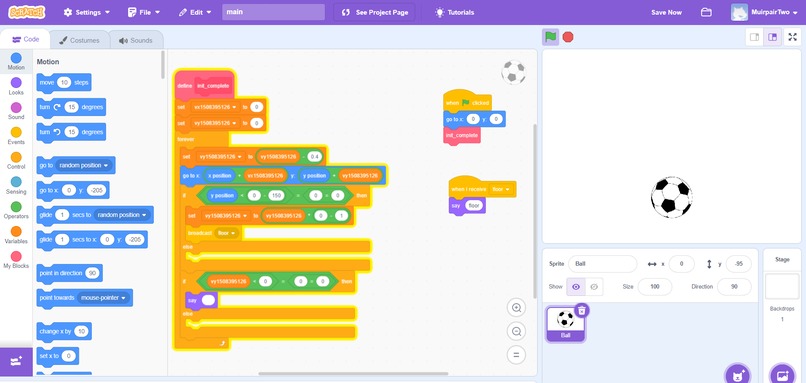Image resolution: width=806 pixels, height=383 pixels.
Task: Open the My Stuff folder icon
Action: tap(706, 12)
